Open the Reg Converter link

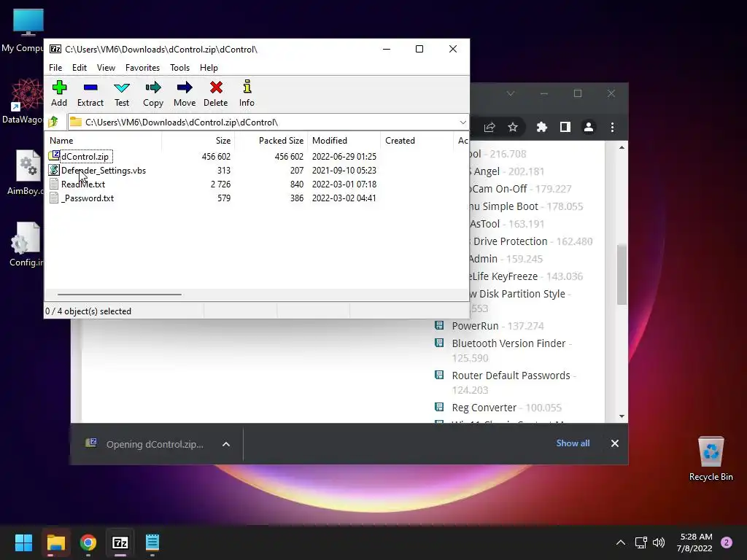484,408
